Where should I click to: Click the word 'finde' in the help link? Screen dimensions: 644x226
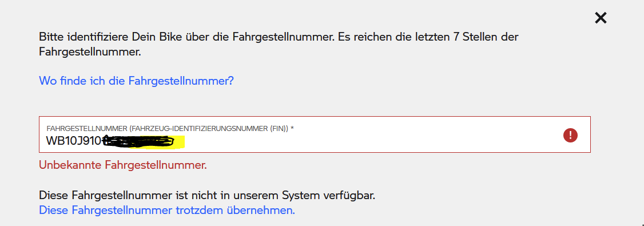pyautogui.click(x=73, y=81)
